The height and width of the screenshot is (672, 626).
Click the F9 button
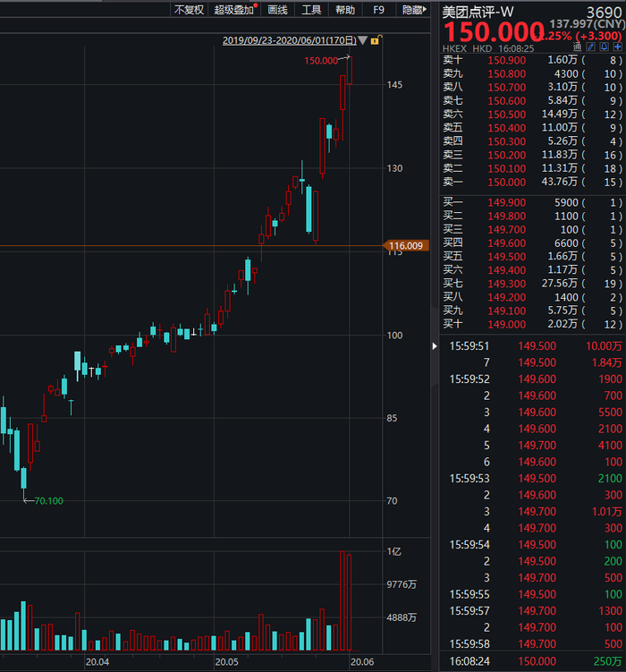tap(378, 10)
